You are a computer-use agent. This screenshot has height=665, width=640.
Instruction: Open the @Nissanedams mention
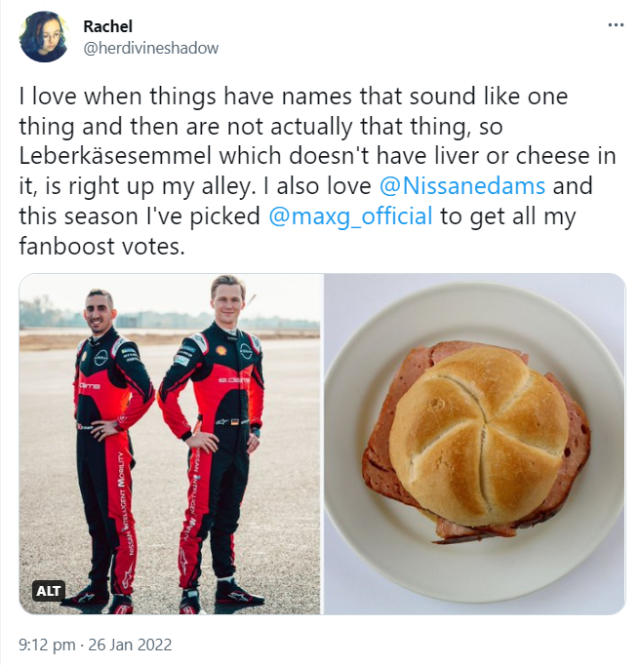462,186
